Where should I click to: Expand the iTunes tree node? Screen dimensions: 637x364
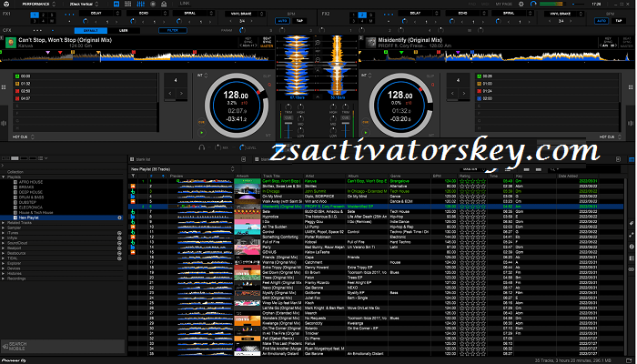point(4,233)
